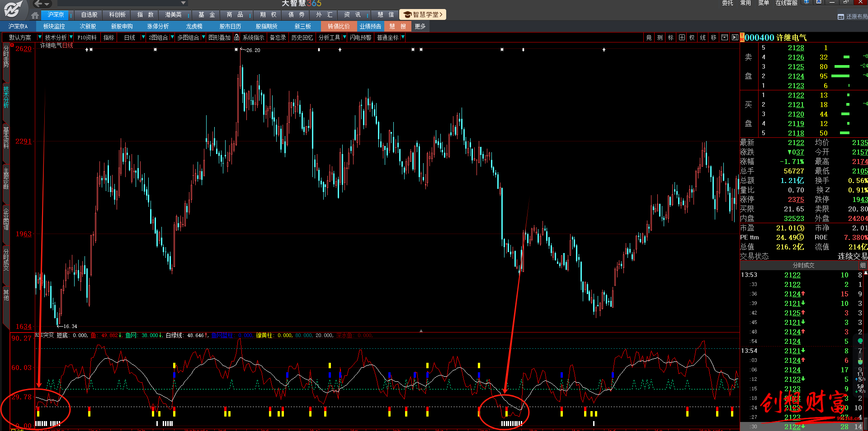Click the 移 move tool icon
Viewport: 868px width, 431px height.
pyautogui.click(x=713, y=37)
